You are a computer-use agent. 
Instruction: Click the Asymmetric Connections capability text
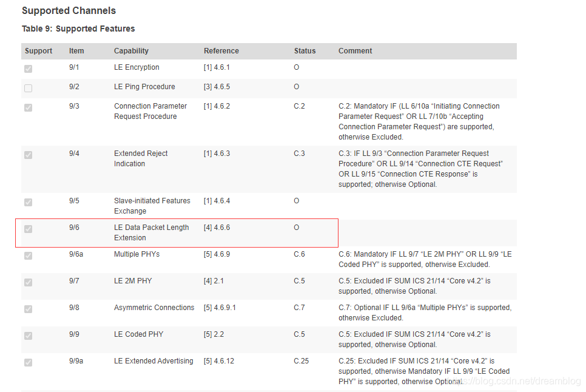tap(154, 308)
